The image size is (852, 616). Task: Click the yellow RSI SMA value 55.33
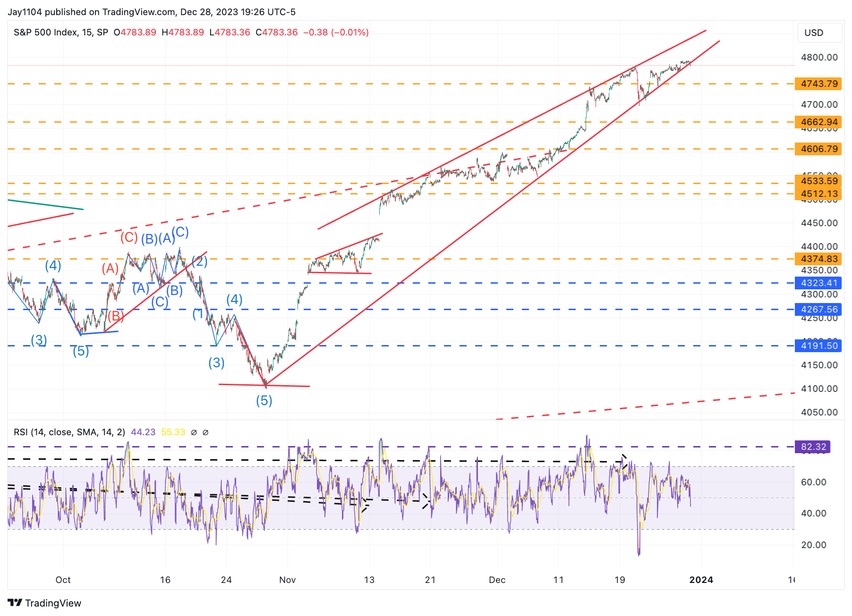click(173, 432)
